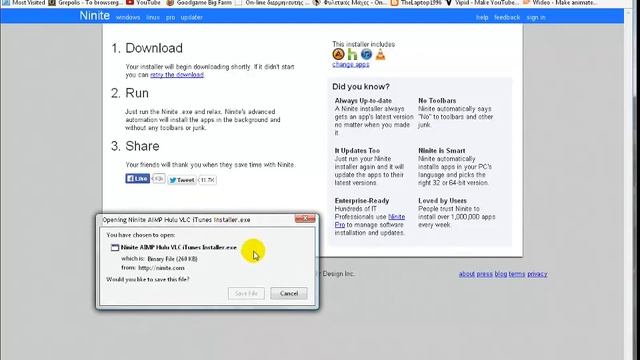Open the about footer link

(467, 274)
